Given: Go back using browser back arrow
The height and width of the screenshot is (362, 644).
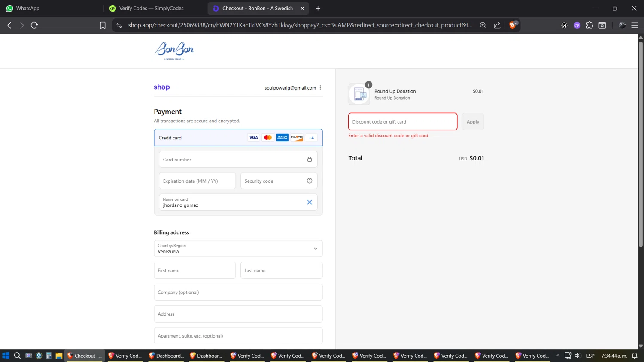Looking at the screenshot, I should [9, 25].
